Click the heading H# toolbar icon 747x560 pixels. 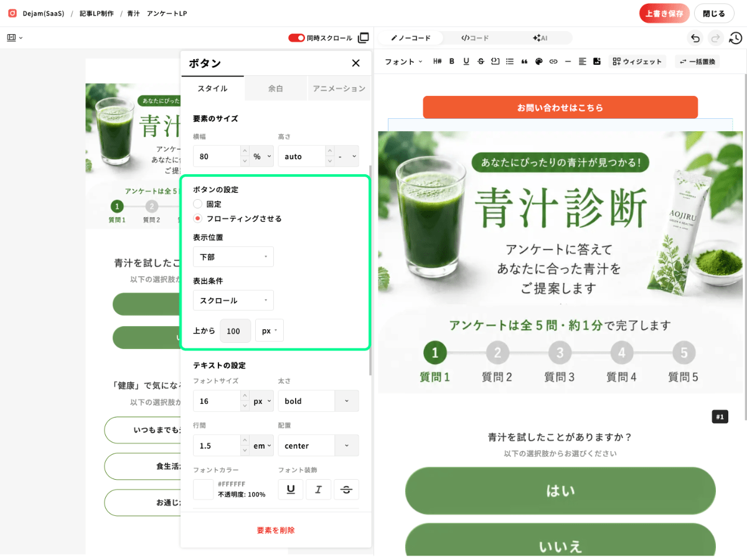(437, 61)
